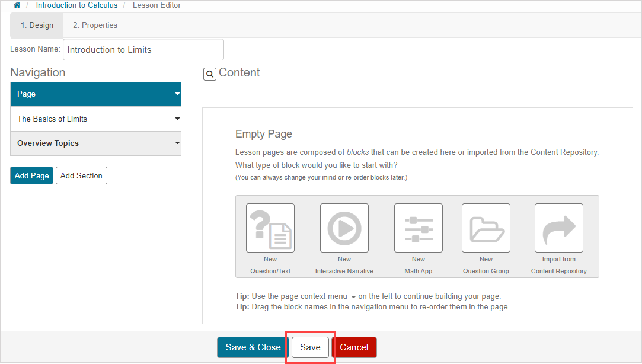Click the home icon in breadcrumb
642x364 pixels.
[17, 5]
